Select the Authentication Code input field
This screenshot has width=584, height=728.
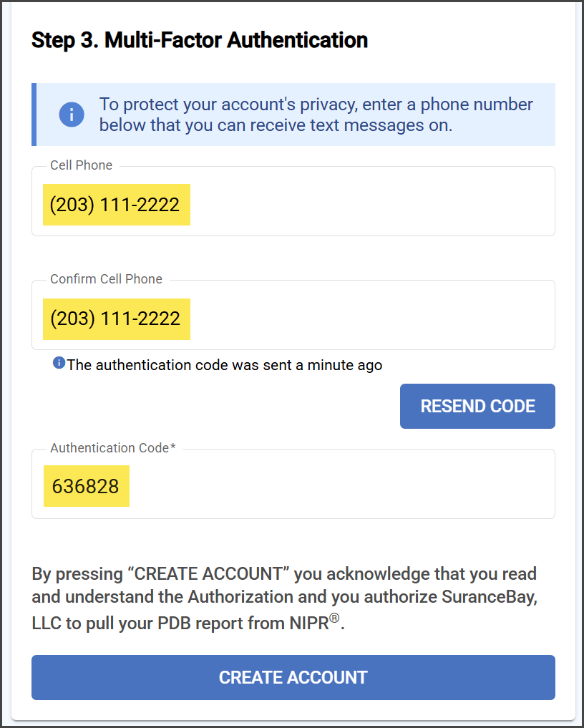[293, 484]
